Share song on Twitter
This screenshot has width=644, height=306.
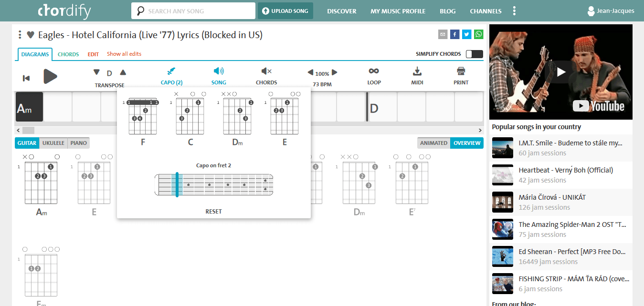click(x=466, y=34)
